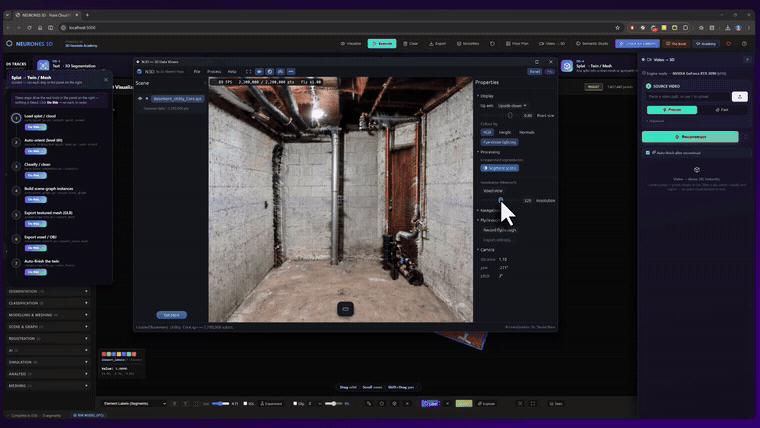The width and height of the screenshot is (760, 428).
Task: Click the measure ruler icon in viewer toolbar
Action: pyautogui.click(x=291, y=72)
